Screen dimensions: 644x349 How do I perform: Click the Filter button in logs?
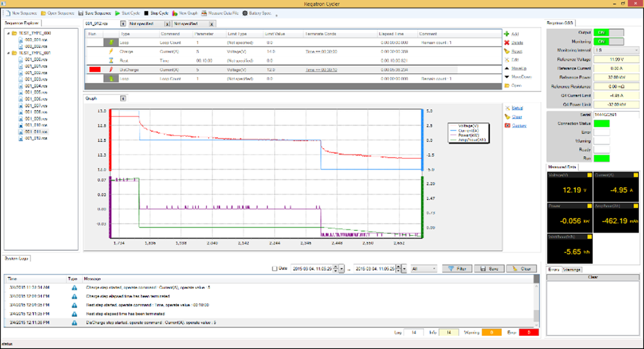click(x=457, y=268)
